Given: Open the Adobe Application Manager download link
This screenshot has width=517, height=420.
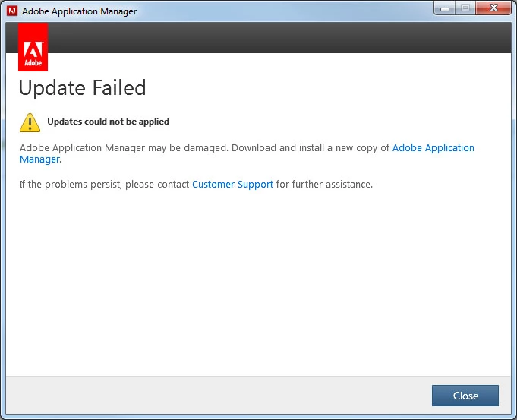Looking at the screenshot, I should pyautogui.click(x=433, y=148).
